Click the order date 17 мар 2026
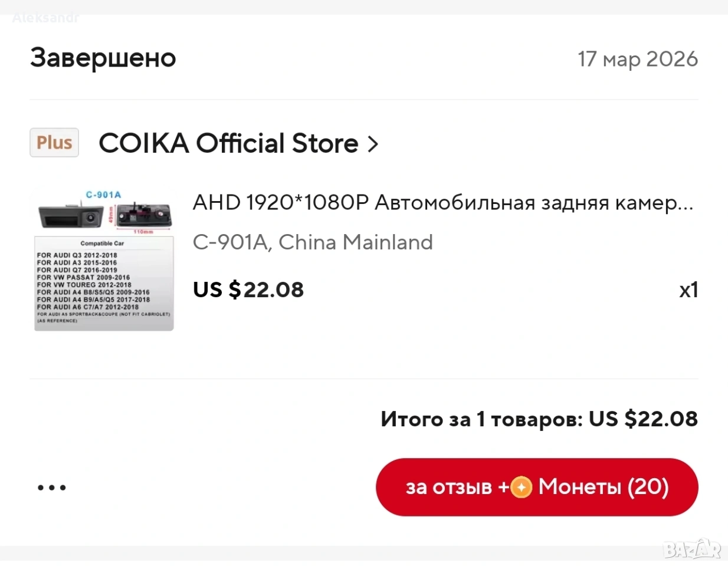This screenshot has width=728, height=566. [637, 59]
